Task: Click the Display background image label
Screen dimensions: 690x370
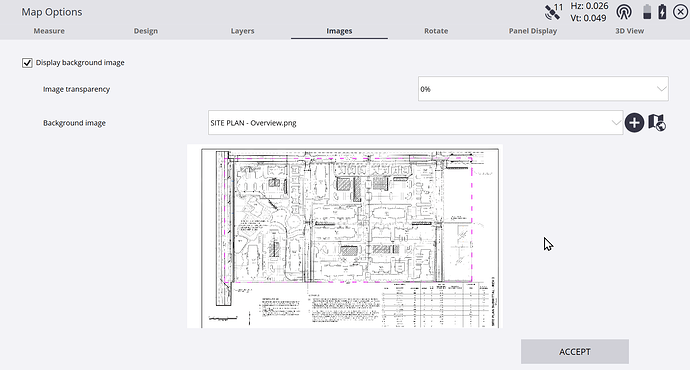Action: tap(80, 62)
